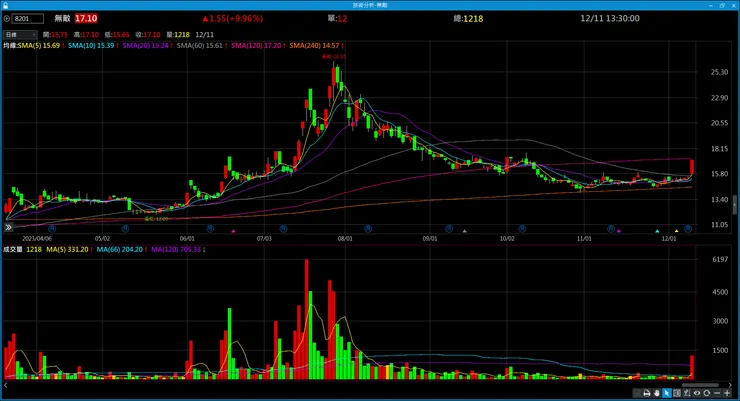Click the right edge panel splitter handle

pos(735,205)
